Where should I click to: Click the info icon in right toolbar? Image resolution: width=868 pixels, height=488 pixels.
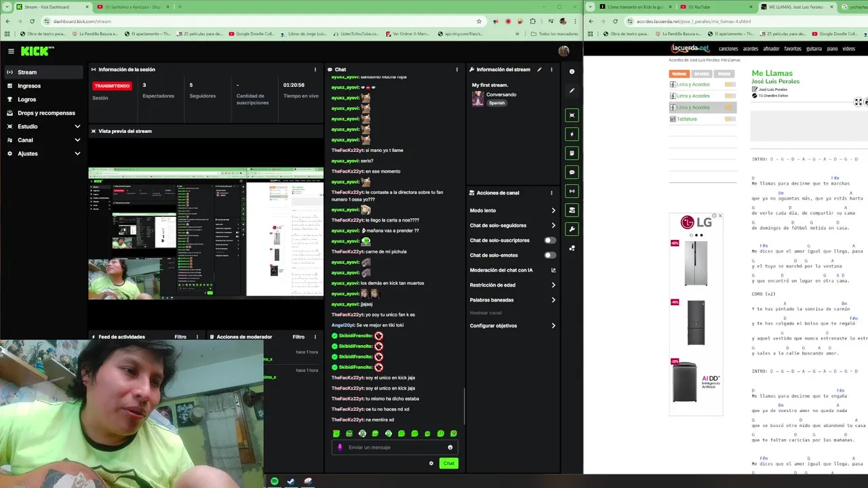click(572, 71)
